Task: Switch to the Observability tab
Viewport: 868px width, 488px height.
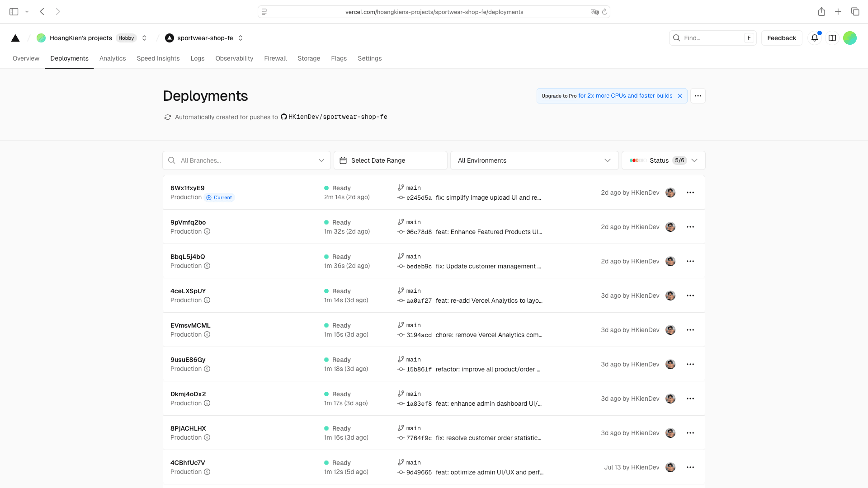Action: click(x=234, y=58)
